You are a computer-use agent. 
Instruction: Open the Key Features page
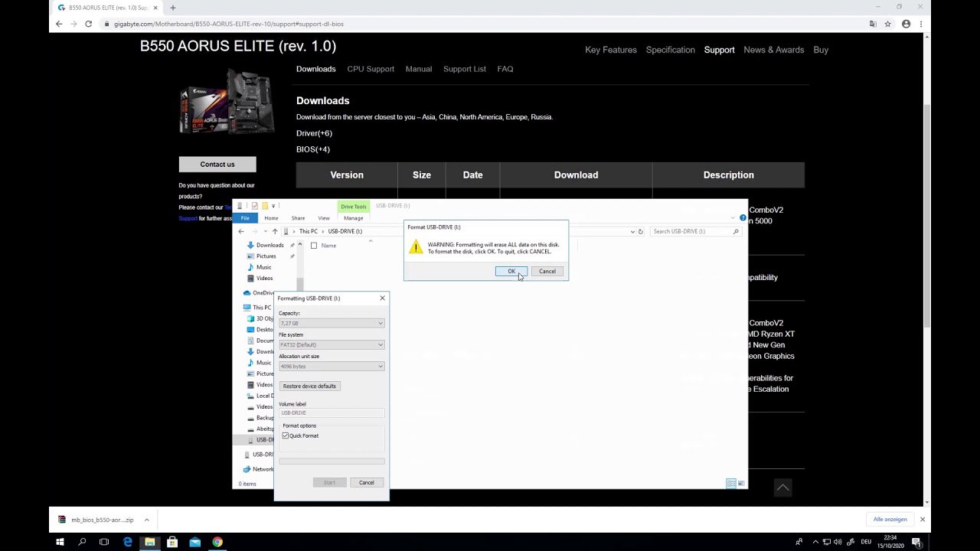pos(611,50)
